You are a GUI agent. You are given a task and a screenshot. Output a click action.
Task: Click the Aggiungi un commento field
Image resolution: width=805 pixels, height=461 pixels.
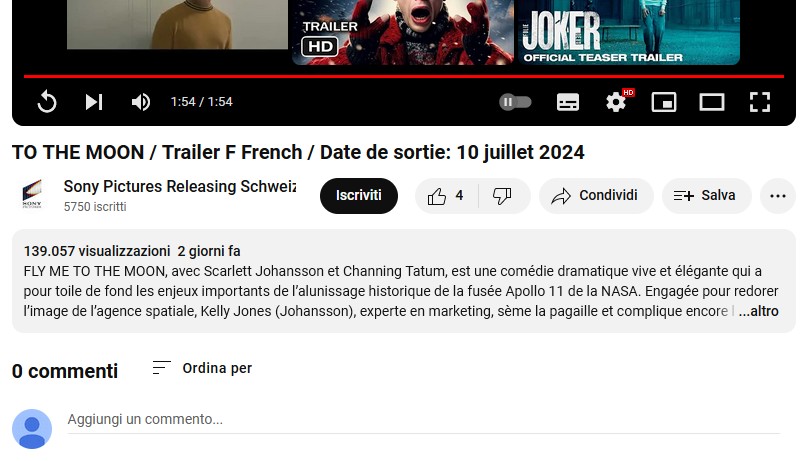click(x=424, y=419)
